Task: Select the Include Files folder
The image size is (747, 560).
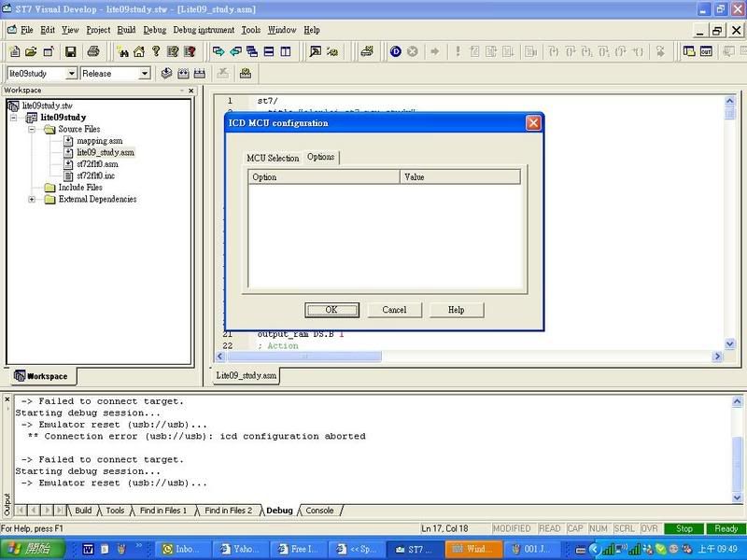Action: 80,188
